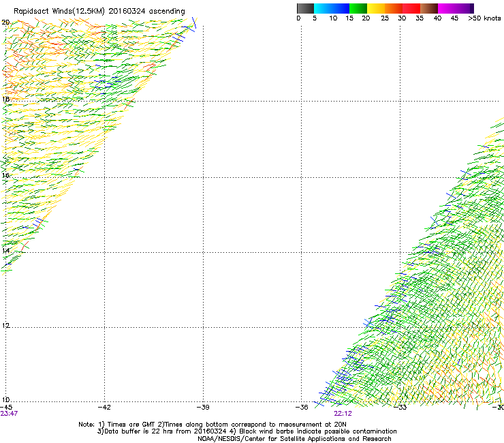
Task: Click the NOAA/NESDIS credit line
Action: [x=294, y=439]
